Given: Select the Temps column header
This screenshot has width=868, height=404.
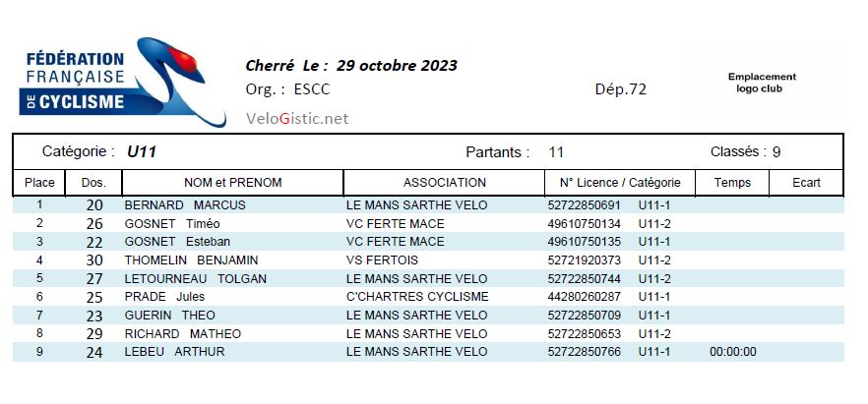Looking at the screenshot, I should pyautogui.click(x=732, y=183).
